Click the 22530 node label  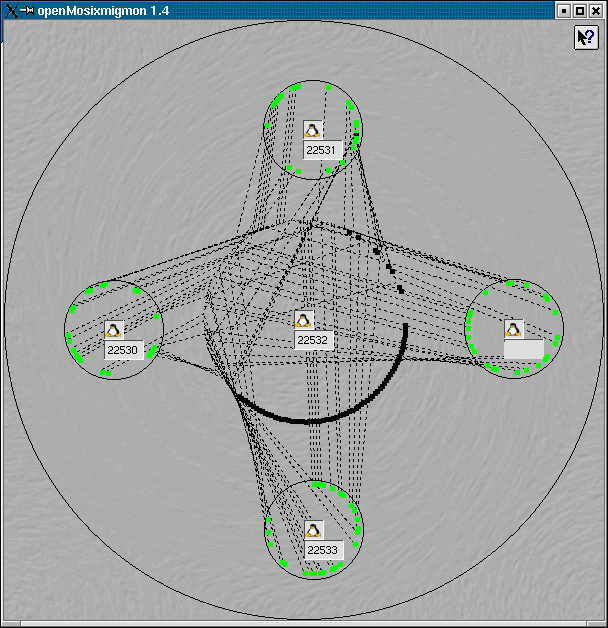[x=123, y=351]
